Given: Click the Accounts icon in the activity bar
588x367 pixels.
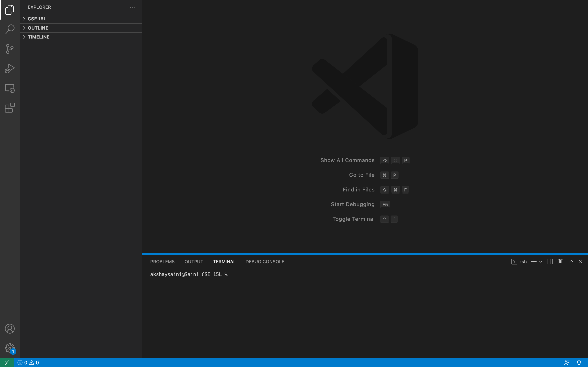Looking at the screenshot, I should [x=10, y=328].
